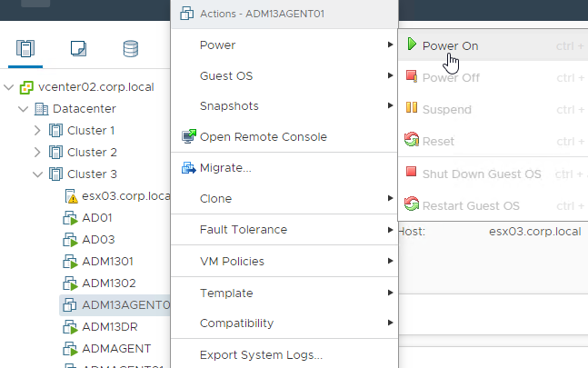Select Cluster 1 label in tree
Screen dimensions: 588x368
[x=91, y=131]
